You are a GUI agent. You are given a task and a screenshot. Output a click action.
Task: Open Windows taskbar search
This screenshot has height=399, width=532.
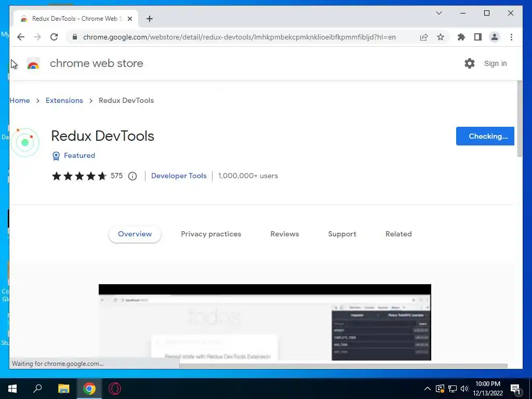(x=37, y=389)
